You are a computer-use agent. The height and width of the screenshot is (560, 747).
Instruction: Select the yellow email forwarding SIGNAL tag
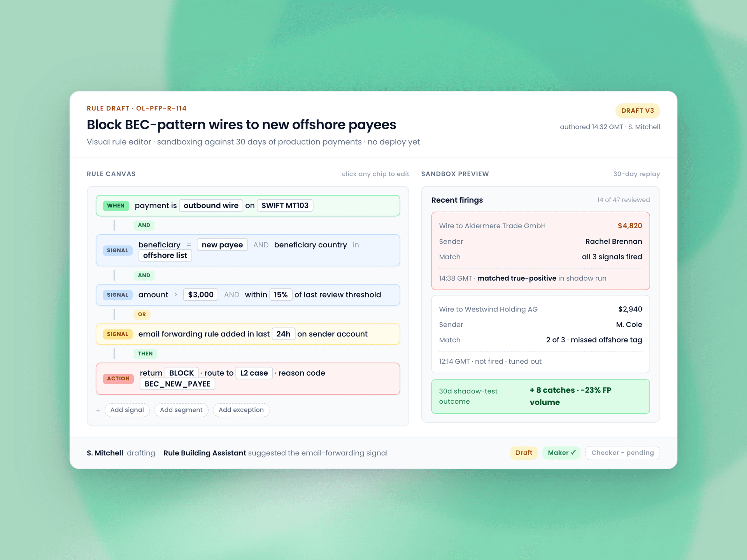[117, 334]
